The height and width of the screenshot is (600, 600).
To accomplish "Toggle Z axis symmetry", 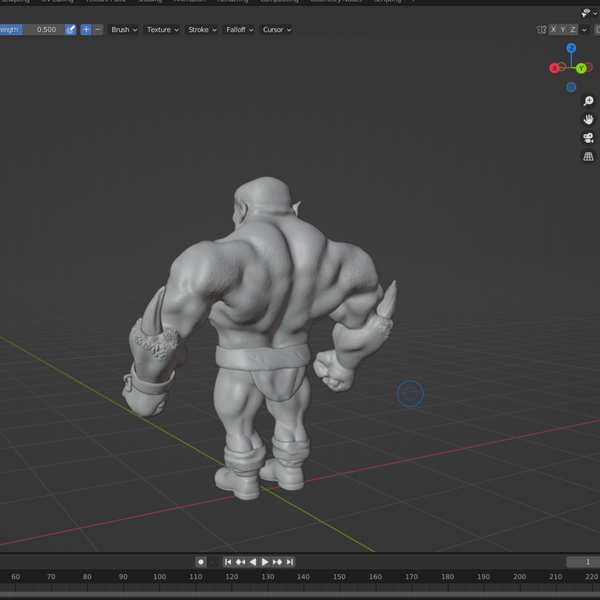I will tap(573, 30).
